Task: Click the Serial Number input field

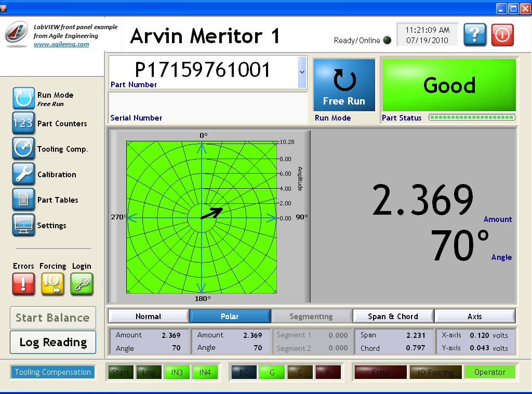Action: coord(208,103)
